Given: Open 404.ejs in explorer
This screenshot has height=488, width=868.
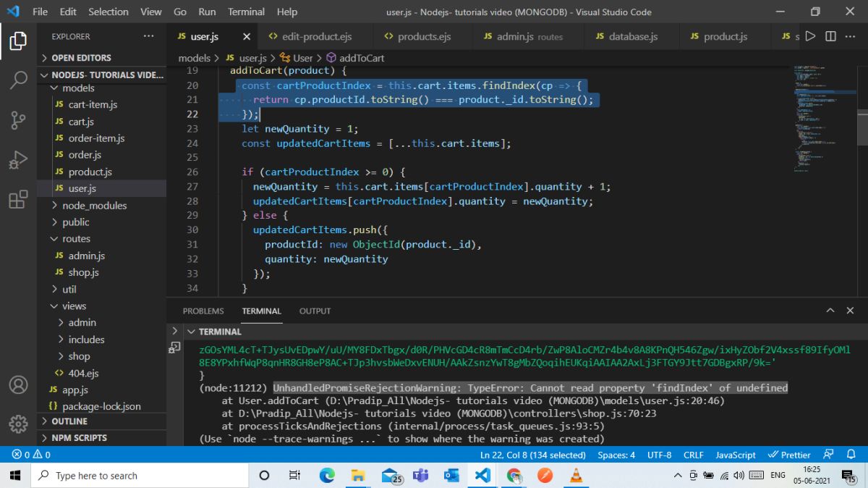Looking at the screenshot, I should [x=101, y=373].
